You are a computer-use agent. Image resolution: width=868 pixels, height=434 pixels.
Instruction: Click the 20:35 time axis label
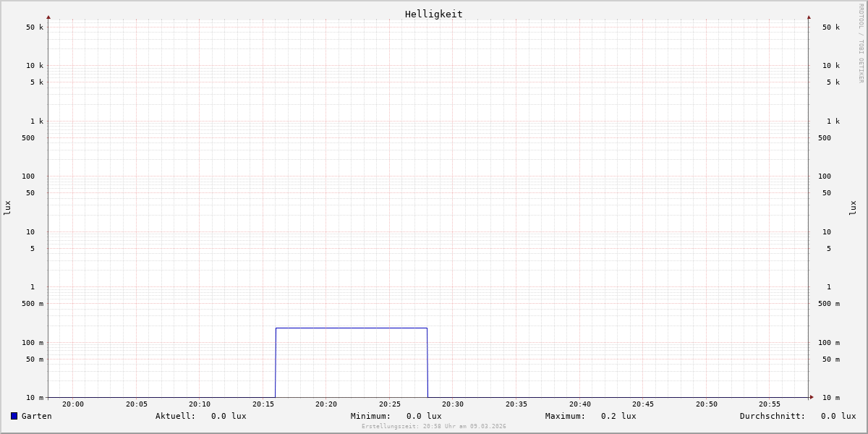tap(516, 404)
